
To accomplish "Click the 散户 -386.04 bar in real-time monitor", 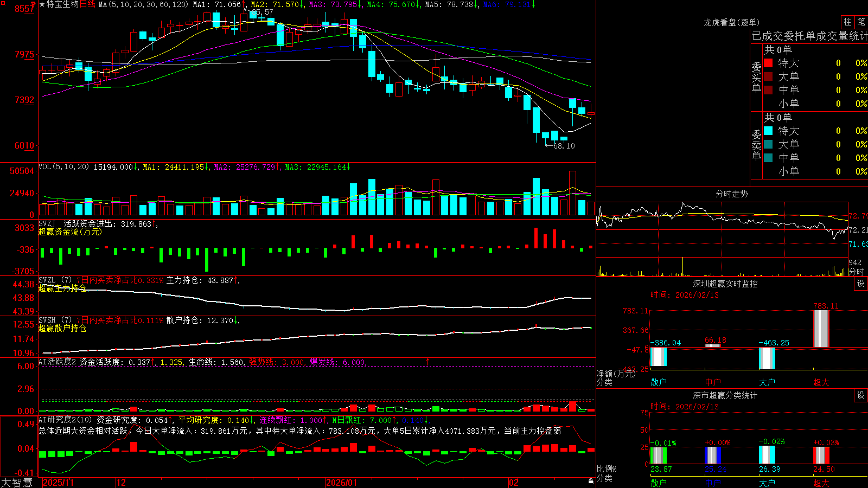I will [x=659, y=357].
